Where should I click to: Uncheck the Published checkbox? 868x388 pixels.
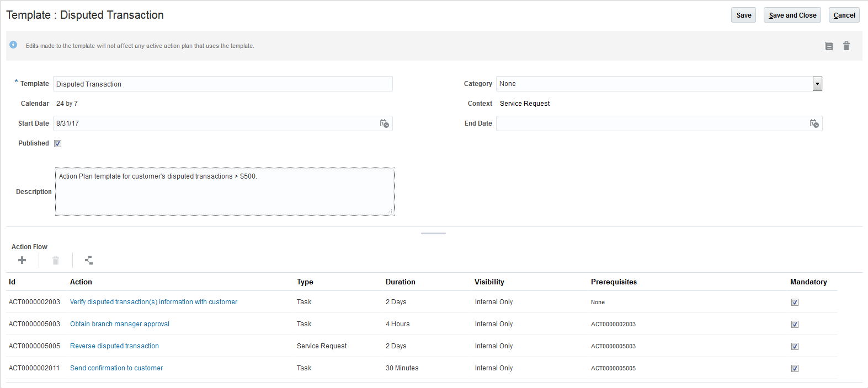(58, 144)
